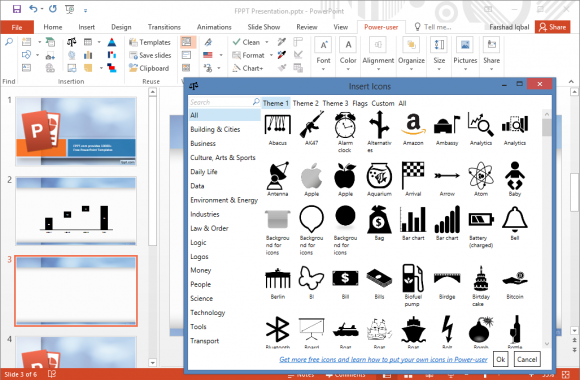Click the US flag icon in ribbon
Image resolution: width=580 pixels, height=380 pixels.
pos(208,55)
